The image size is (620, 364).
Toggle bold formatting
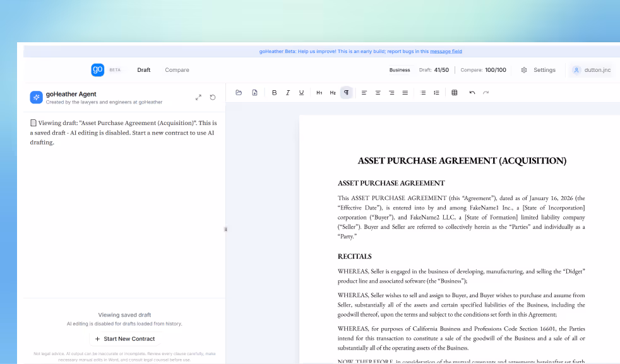pos(274,92)
